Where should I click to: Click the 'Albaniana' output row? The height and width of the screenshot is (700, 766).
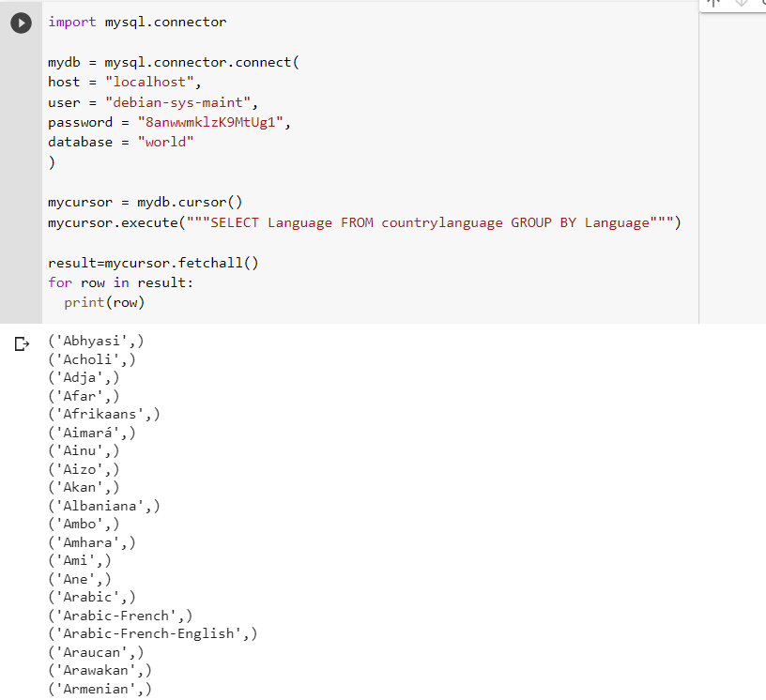(x=104, y=506)
